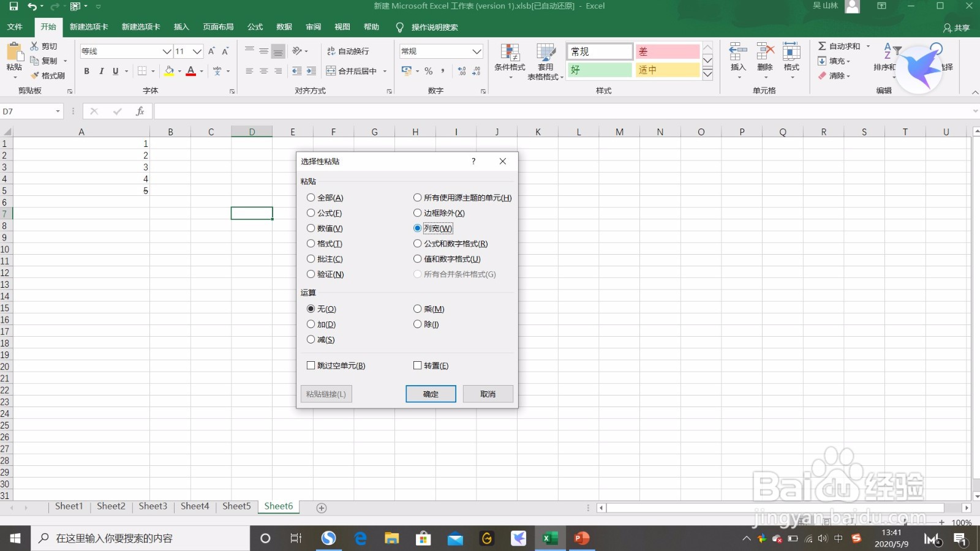Image resolution: width=980 pixels, height=551 pixels.
Task: Click the Format Painter brush
Action: pyautogui.click(x=35, y=75)
